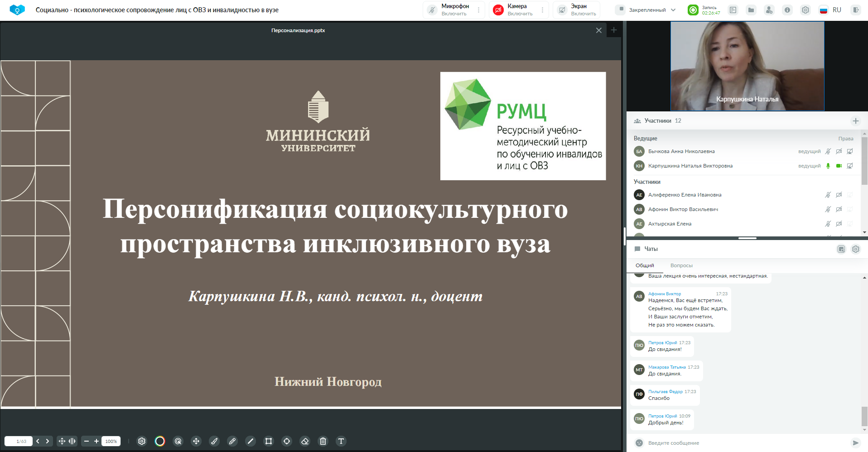This screenshot has height=452, width=868.
Task: Click the Введите сообщение message field
Action: pyautogui.click(x=743, y=443)
